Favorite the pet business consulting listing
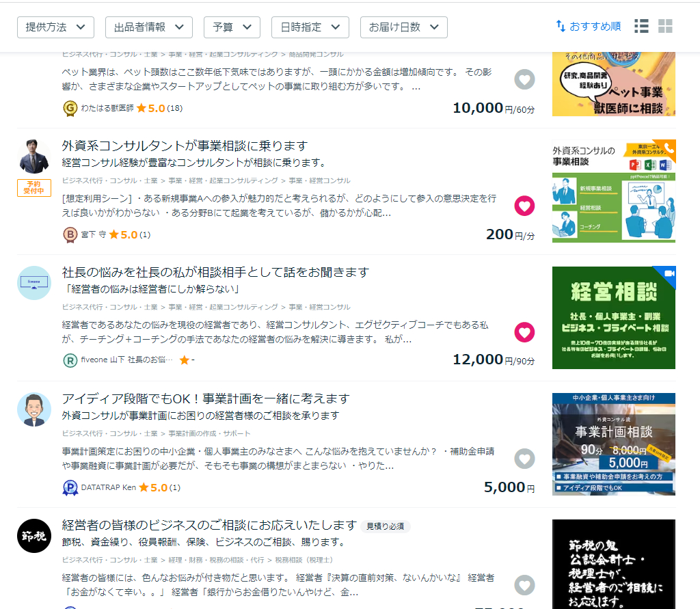 [x=524, y=79]
